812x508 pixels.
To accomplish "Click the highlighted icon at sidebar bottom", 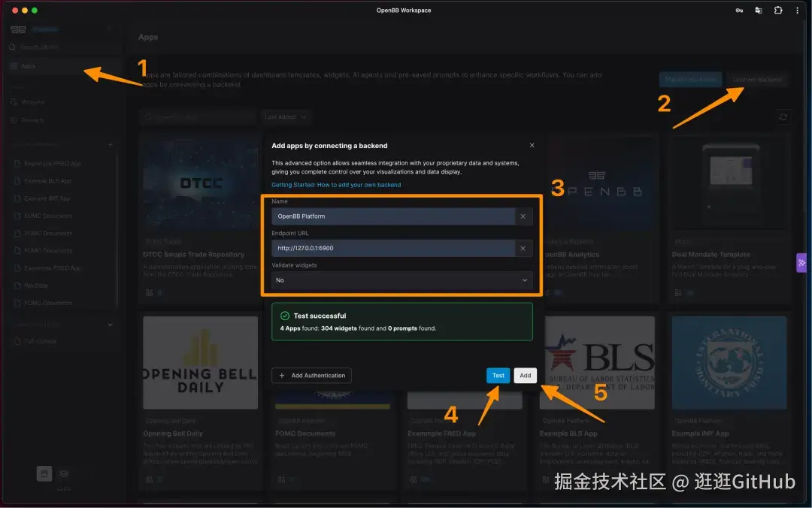I will [44, 473].
